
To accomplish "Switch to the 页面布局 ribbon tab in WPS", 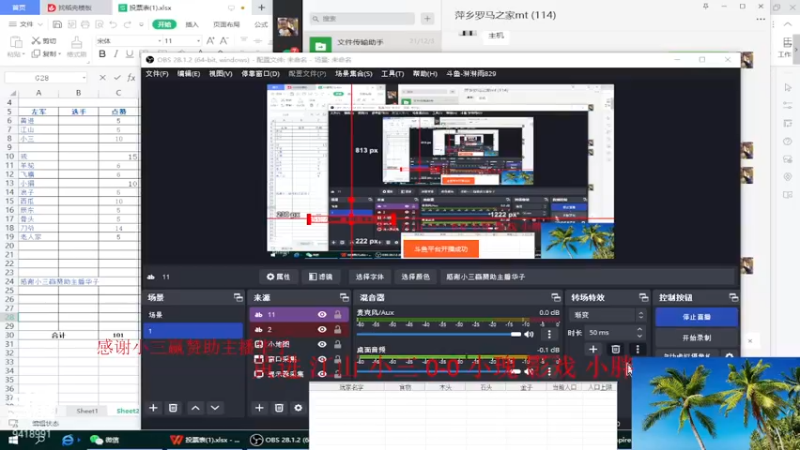I will pos(226,24).
